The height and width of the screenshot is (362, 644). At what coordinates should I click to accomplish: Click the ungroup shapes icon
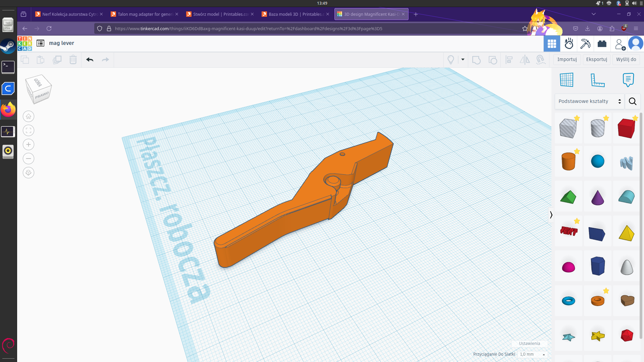tap(492, 60)
